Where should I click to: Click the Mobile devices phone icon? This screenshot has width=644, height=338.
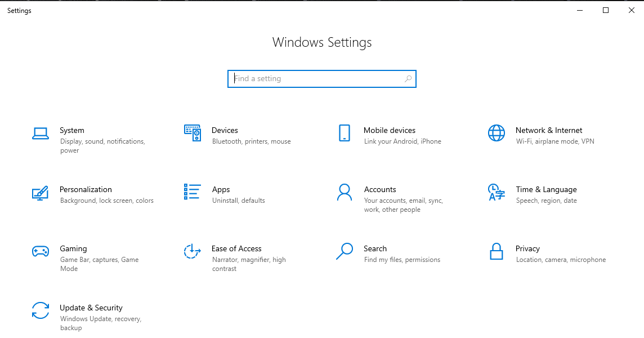[x=344, y=133]
